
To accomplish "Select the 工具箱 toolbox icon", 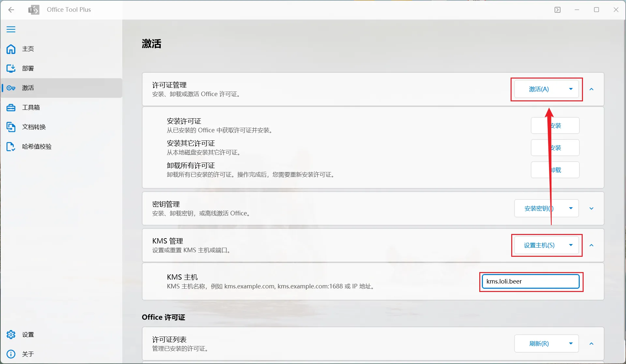I will point(11,108).
